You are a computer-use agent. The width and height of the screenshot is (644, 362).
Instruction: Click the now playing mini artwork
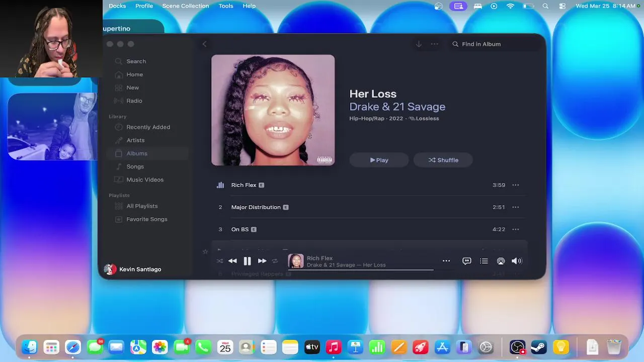pyautogui.click(x=296, y=261)
